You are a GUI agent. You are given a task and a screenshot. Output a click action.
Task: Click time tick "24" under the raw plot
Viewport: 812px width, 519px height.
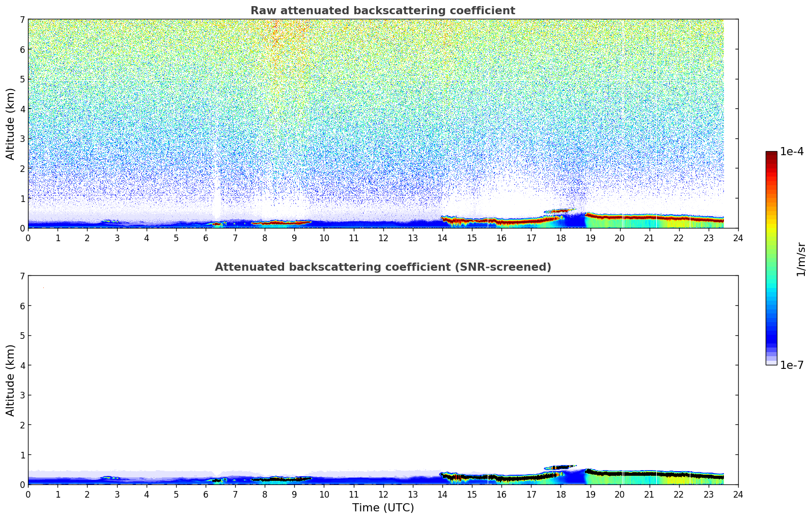click(x=738, y=238)
